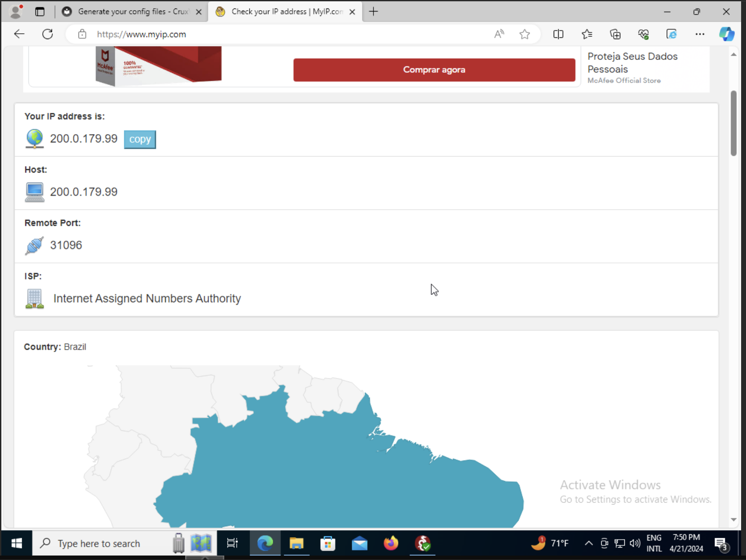Image resolution: width=746 pixels, height=560 pixels.
Task: Click the Comprar agora ad button
Action: click(x=434, y=70)
